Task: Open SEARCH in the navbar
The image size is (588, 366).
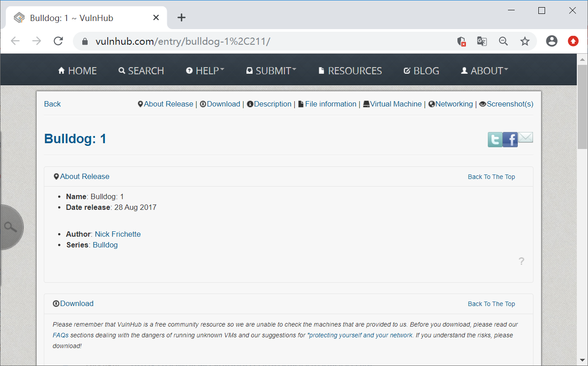Action: [141, 71]
